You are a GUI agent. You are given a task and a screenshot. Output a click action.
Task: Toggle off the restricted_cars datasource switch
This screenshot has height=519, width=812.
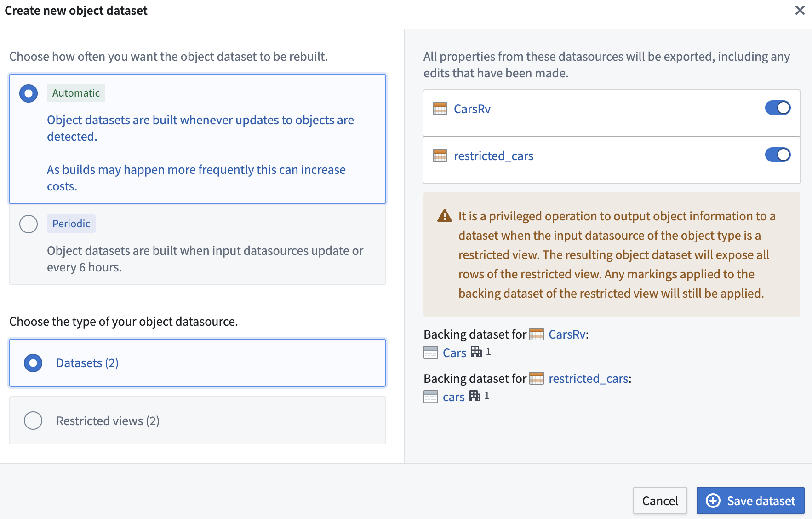point(778,155)
